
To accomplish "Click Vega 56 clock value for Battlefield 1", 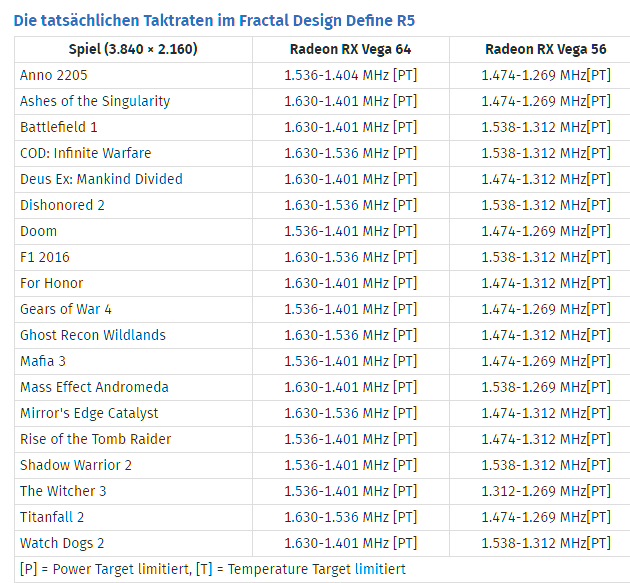I will (546, 127).
